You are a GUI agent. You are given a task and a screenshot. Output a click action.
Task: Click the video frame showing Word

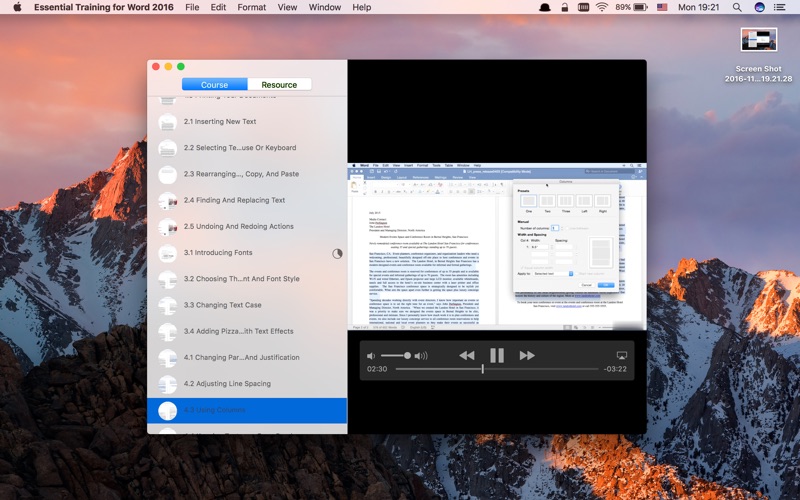[x=497, y=247]
